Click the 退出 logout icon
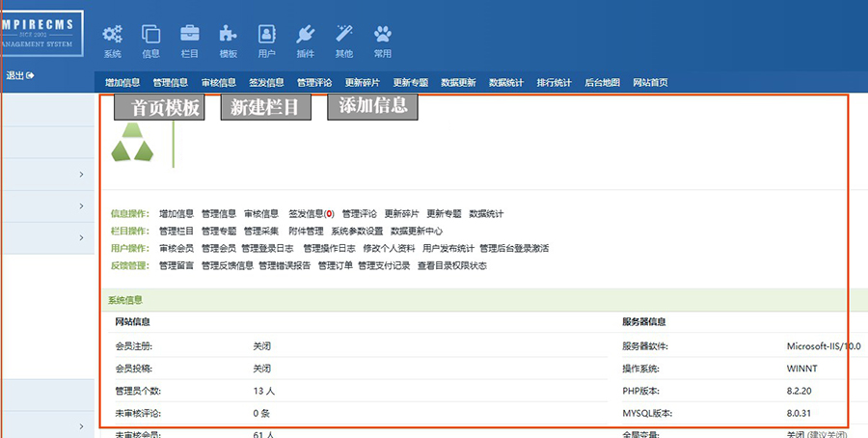Screen dimensions: 868x438 [x=31, y=75]
